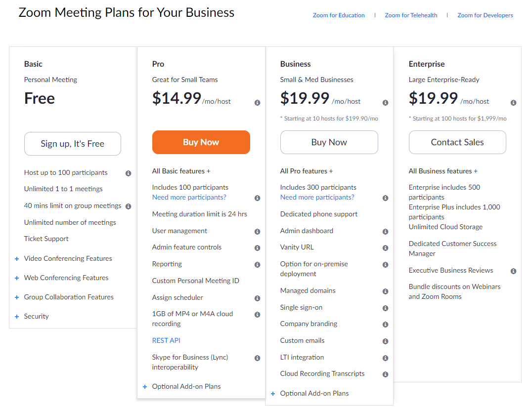Expand the Security section in Basic plan

click(x=32, y=316)
